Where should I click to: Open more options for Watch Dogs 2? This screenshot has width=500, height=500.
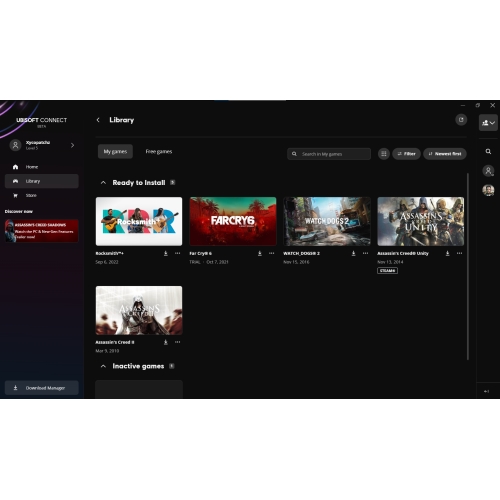pos(366,253)
